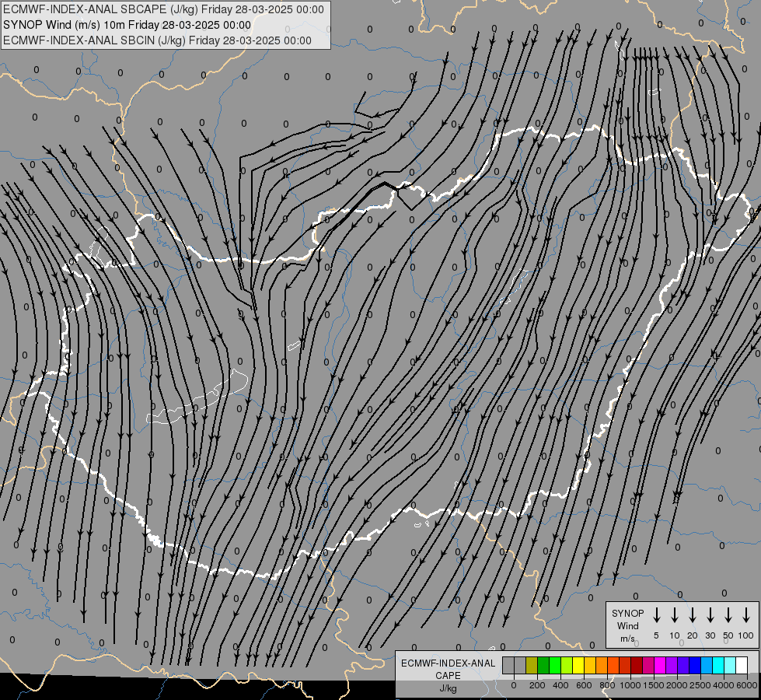Click the 400 tick on color scale

pos(560,685)
